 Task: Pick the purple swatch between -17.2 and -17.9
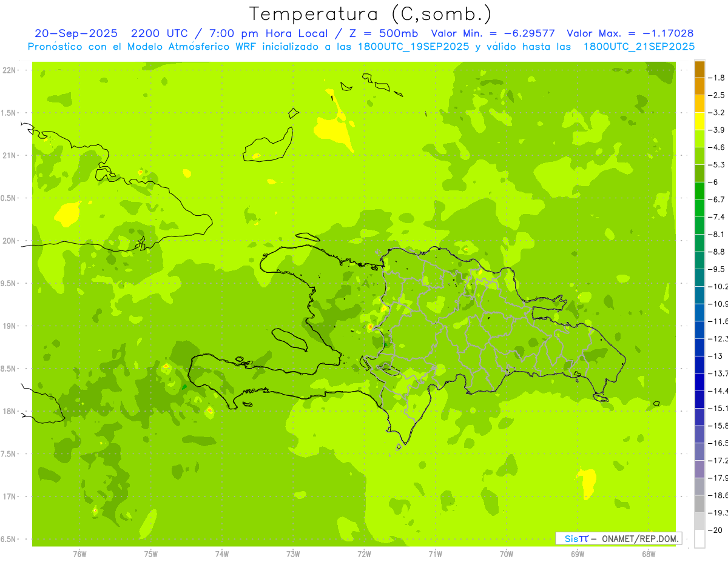[699, 469]
